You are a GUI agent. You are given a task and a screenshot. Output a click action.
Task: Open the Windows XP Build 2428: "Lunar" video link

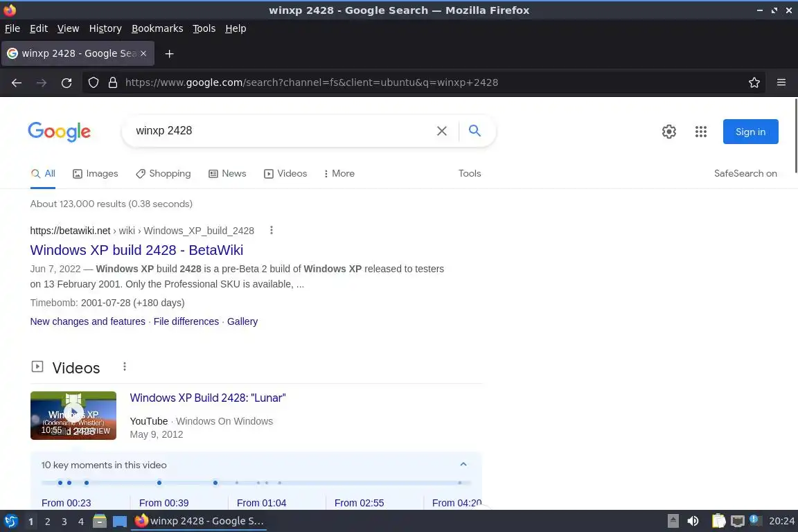208,398
